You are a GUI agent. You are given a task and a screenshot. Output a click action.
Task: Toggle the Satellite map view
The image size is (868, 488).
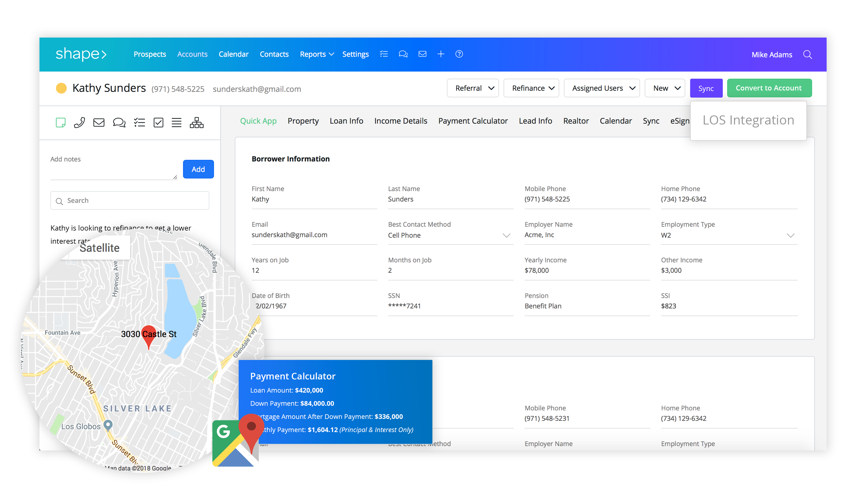99,248
